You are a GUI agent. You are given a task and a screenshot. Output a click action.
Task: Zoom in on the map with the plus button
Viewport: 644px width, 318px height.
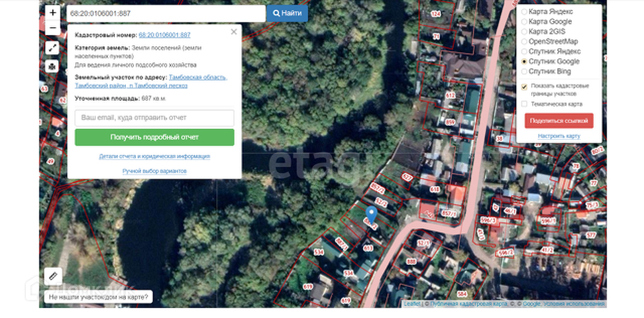point(52,13)
